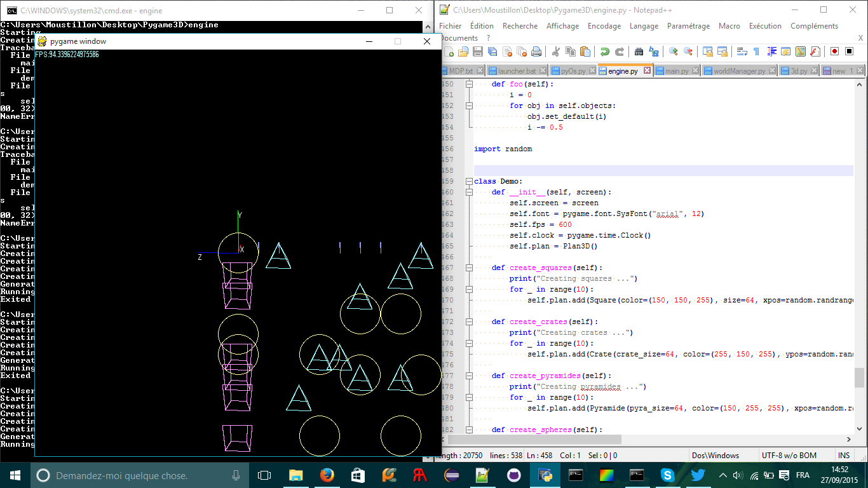The height and width of the screenshot is (488, 868).
Task: Collapse the def foo fold marker
Action: pyautogui.click(x=469, y=84)
